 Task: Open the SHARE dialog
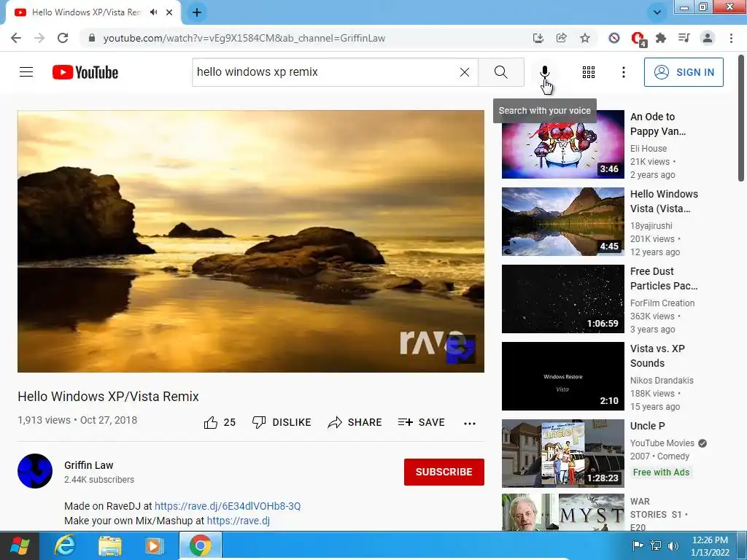point(355,422)
